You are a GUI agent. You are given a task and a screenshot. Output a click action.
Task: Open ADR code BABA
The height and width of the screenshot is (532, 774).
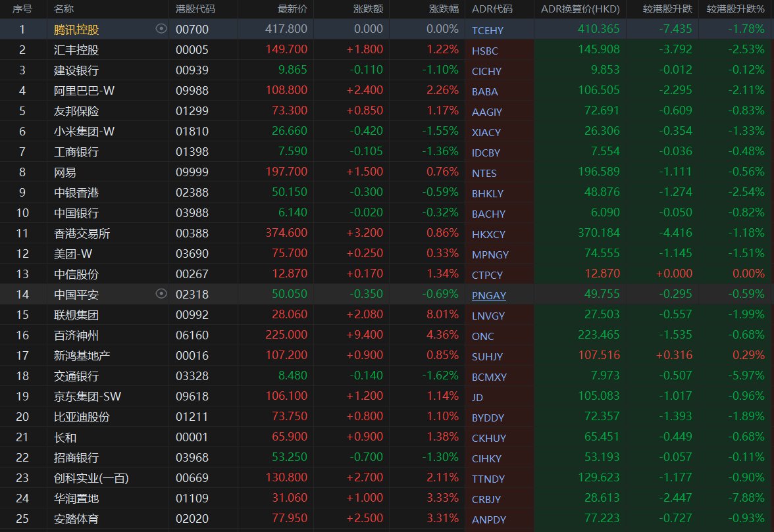[x=484, y=91]
